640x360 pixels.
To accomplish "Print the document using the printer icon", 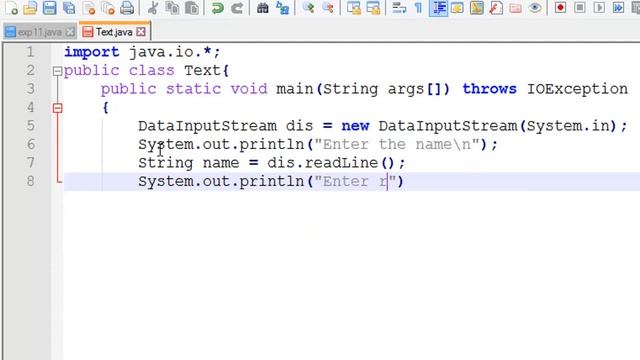I will click(127, 8).
